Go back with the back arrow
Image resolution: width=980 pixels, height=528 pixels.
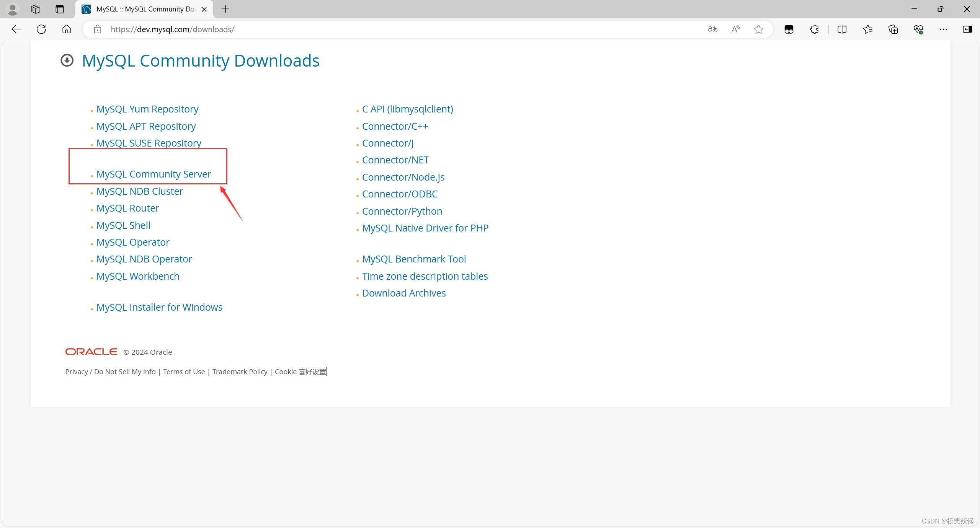(x=16, y=29)
